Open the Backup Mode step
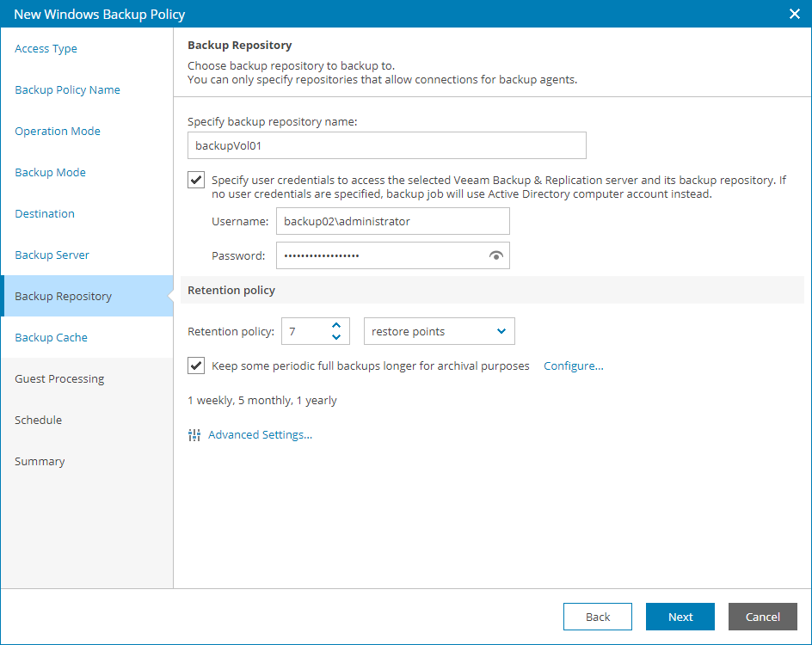The height and width of the screenshot is (645, 812). (49, 172)
